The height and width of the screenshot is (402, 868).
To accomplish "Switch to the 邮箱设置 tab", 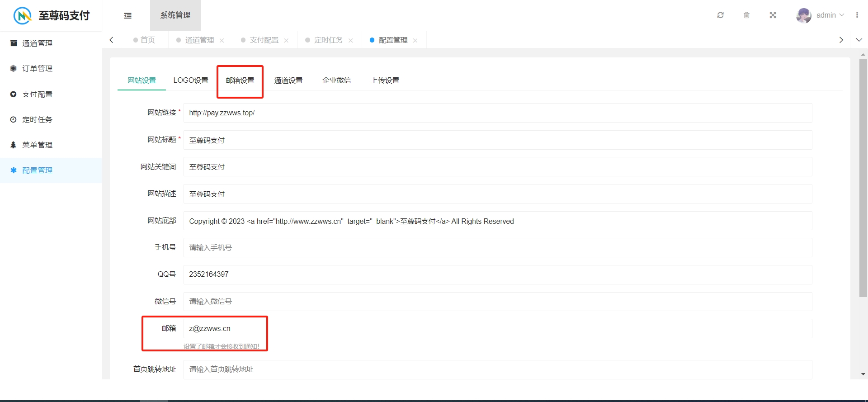I will [240, 80].
